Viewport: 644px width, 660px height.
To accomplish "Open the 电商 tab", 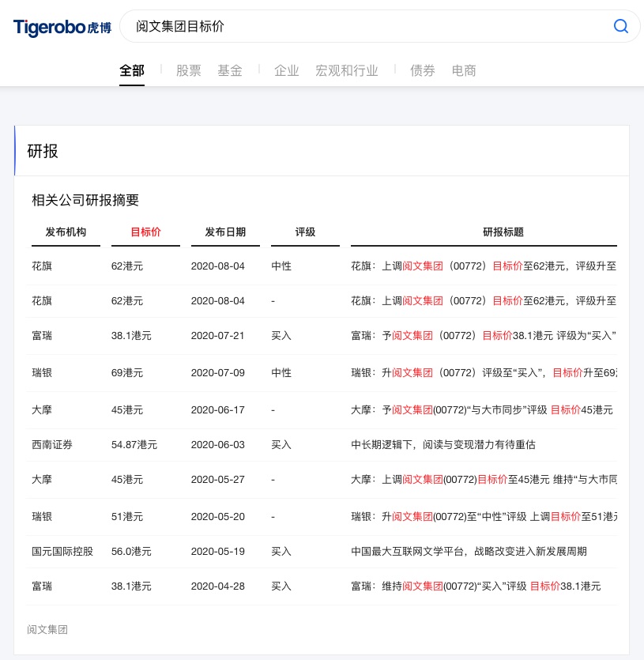I will 464,70.
